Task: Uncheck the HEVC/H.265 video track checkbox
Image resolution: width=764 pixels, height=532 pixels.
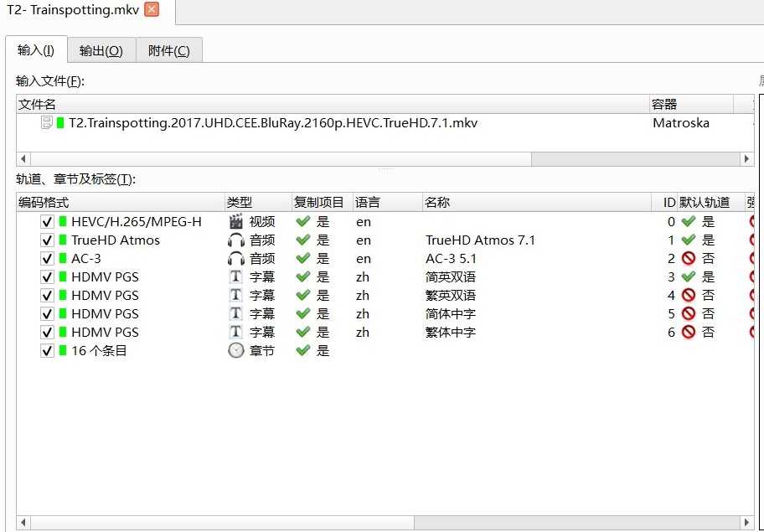Action: coord(48,222)
